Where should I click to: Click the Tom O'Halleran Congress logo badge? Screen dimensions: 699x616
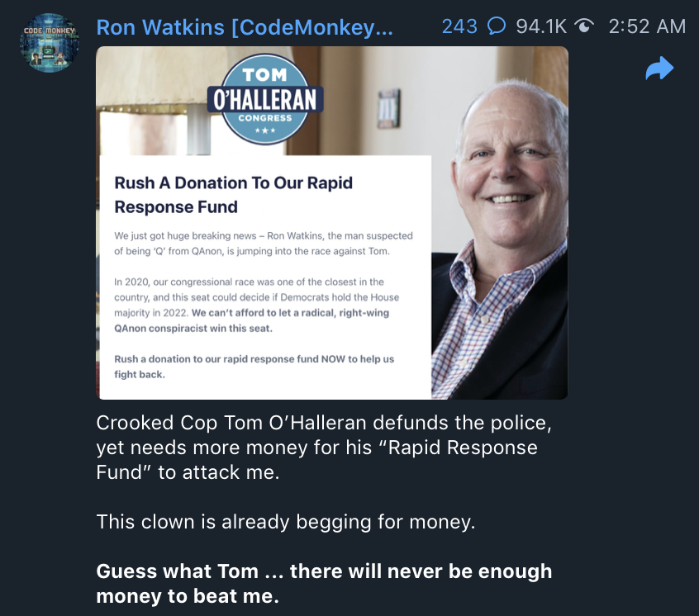coord(265,99)
